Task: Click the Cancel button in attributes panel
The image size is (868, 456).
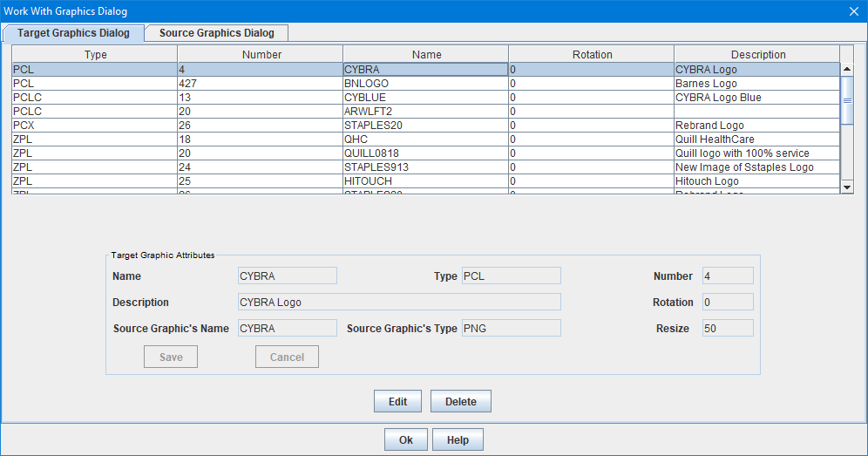Action: coord(287,357)
